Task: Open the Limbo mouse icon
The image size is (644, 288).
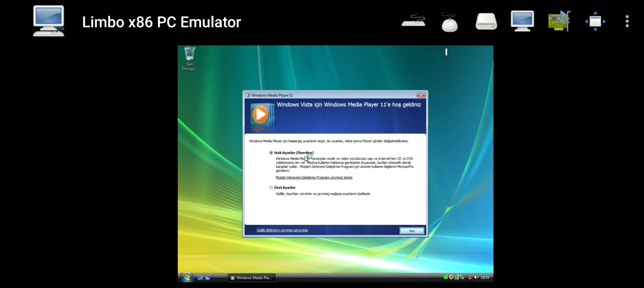Action: point(449,21)
